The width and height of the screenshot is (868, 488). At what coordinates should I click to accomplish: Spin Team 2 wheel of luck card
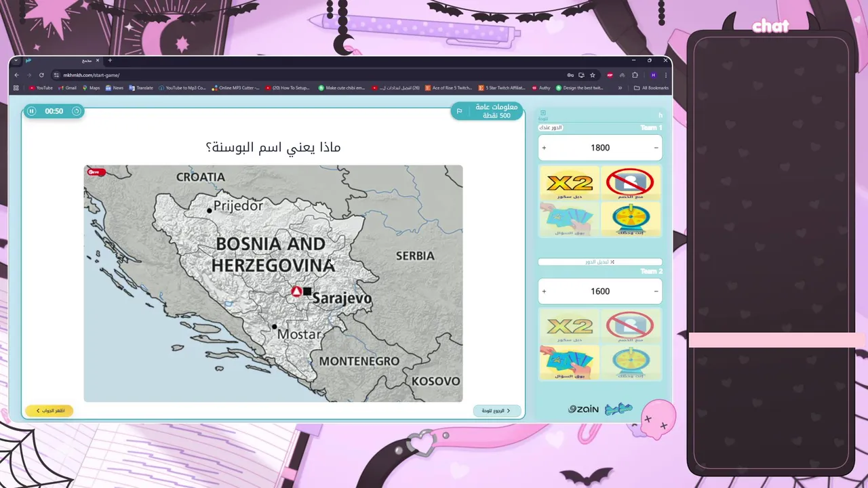[631, 362]
